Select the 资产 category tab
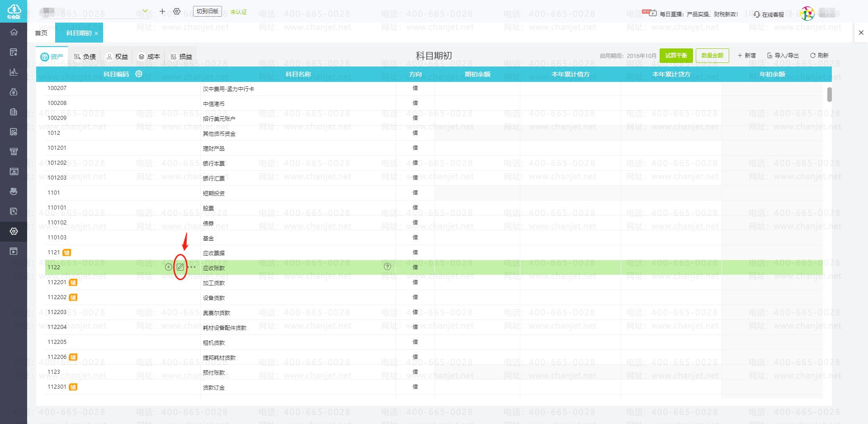 pyautogui.click(x=52, y=57)
